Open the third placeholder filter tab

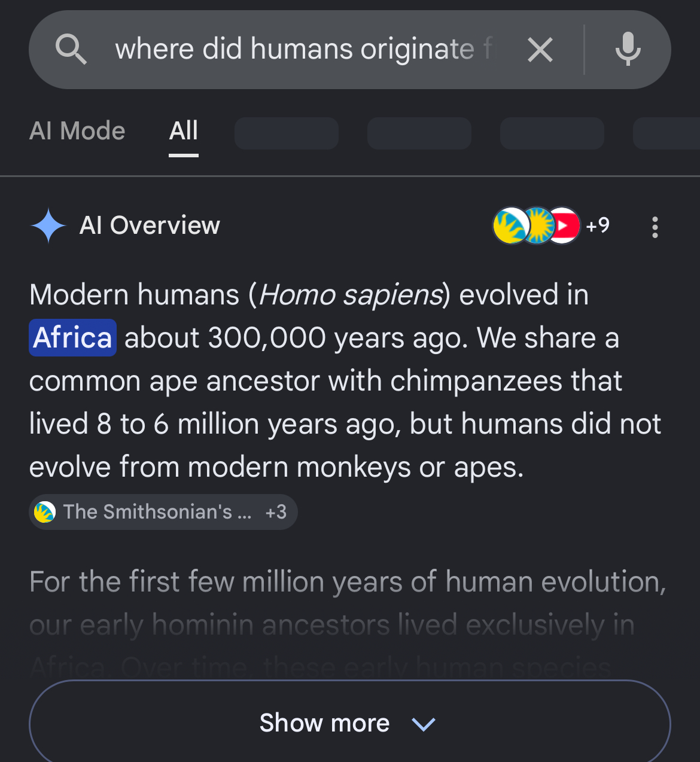(552, 133)
